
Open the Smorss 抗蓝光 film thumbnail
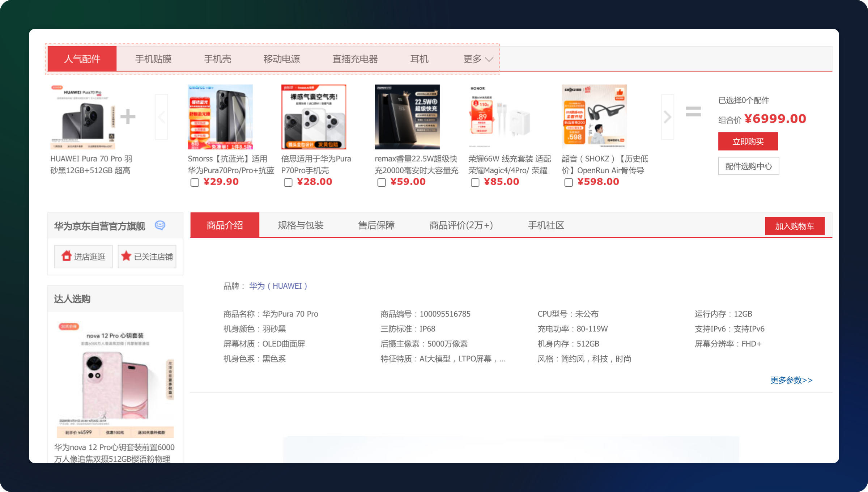coord(220,117)
